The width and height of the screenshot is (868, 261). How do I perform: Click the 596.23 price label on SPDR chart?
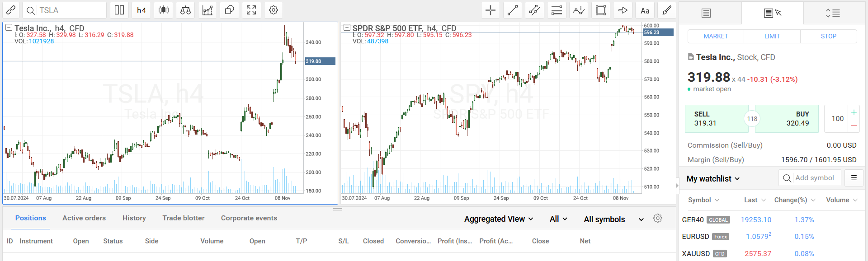(658, 32)
